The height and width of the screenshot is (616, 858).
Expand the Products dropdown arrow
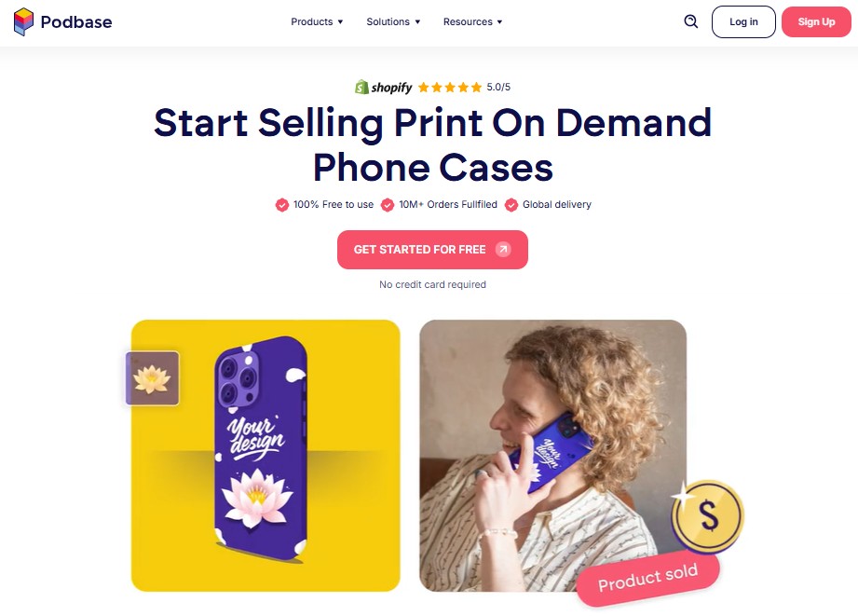tap(340, 22)
